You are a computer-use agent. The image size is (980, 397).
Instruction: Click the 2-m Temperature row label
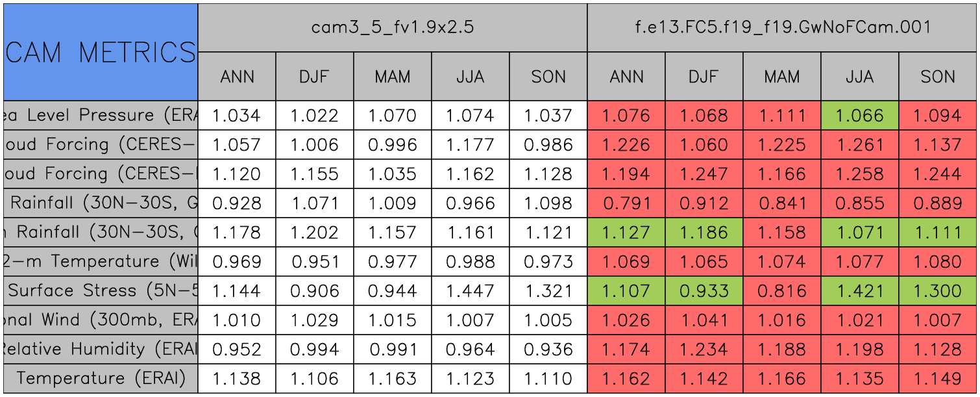pyautogui.click(x=100, y=262)
